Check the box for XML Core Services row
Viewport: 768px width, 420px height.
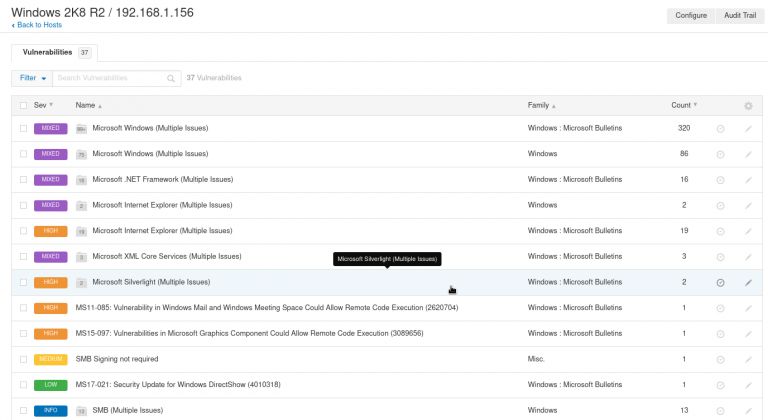(x=24, y=256)
